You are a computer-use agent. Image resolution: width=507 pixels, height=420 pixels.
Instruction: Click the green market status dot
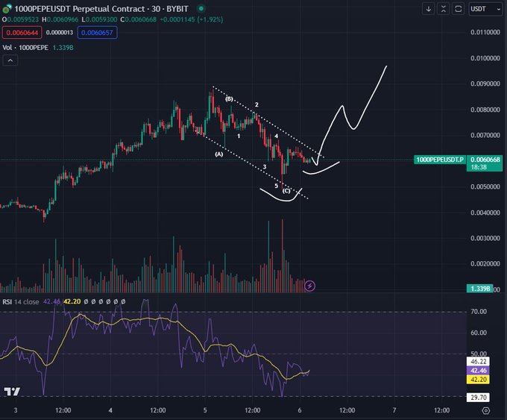coord(201,8)
